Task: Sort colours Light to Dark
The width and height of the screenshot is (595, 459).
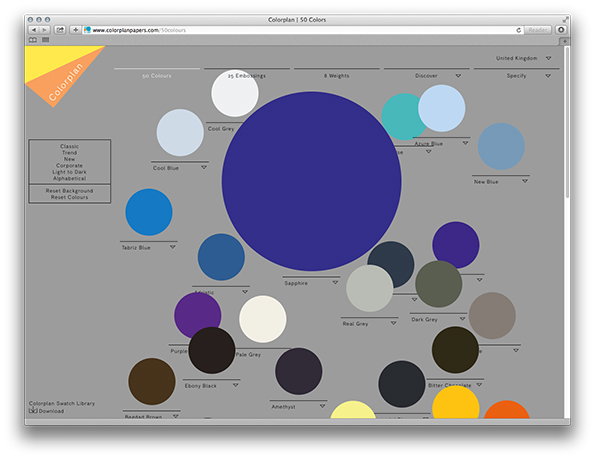Action: pos(69,172)
